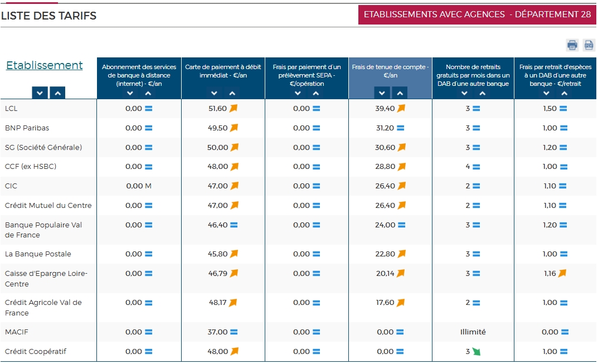The image size is (598, 364).
Task: Click orange trend arrow beside LCL 51,60
Action: pos(234,108)
